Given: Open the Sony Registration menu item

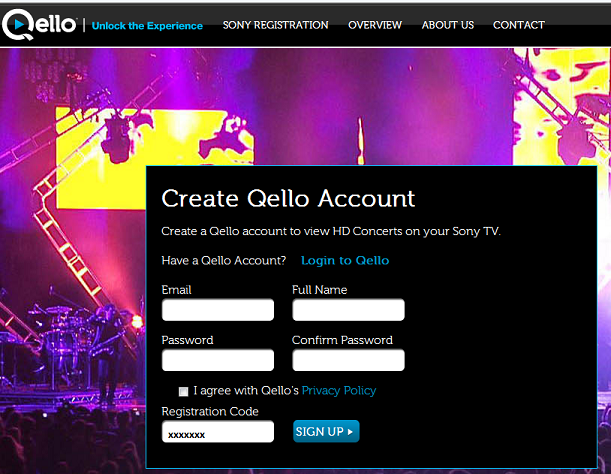Looking at the screenshot, I should (x=275, y=25).
